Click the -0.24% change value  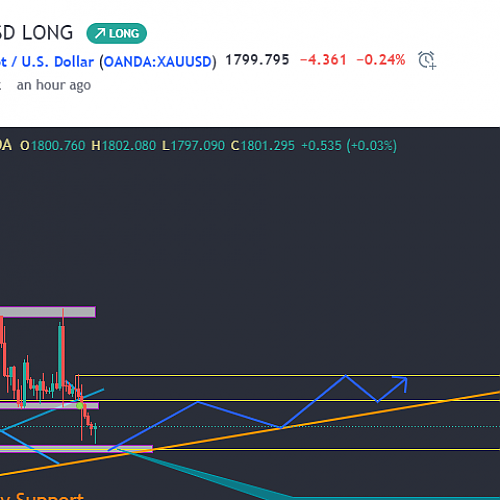click(381, 60)
